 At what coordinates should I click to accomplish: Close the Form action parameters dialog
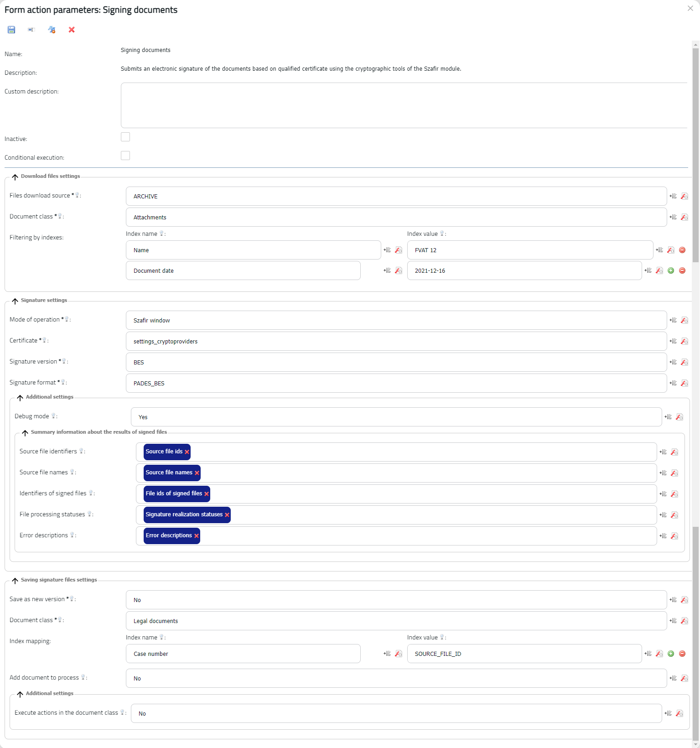coord(690,8)
